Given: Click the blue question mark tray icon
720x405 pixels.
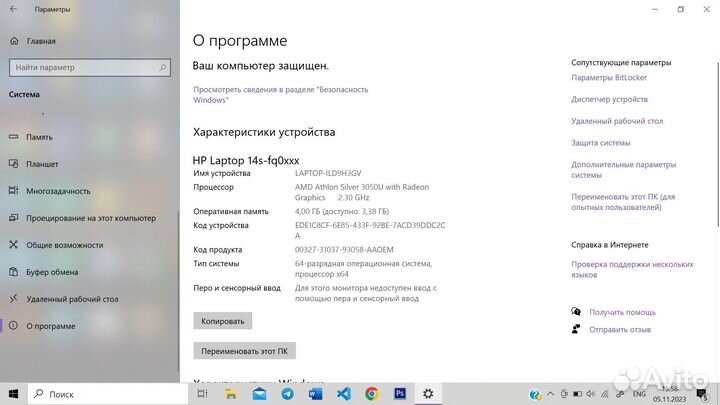Looking at the screenshot, I should coord(534,394).
